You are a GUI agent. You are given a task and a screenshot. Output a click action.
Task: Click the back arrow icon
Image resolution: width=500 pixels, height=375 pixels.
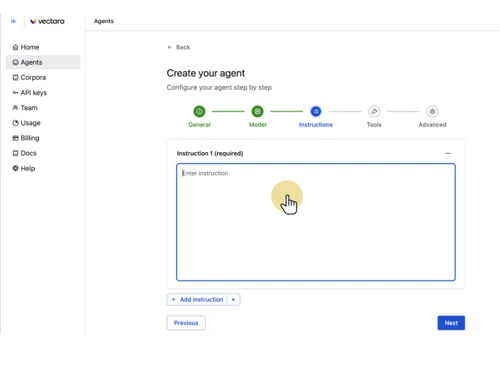click(x=169, y=47)
